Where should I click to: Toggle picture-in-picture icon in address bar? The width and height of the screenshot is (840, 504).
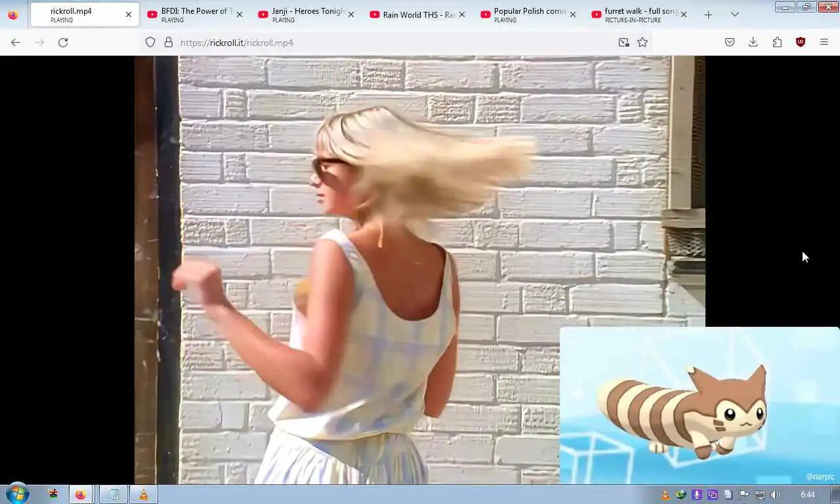click(623, 43)
